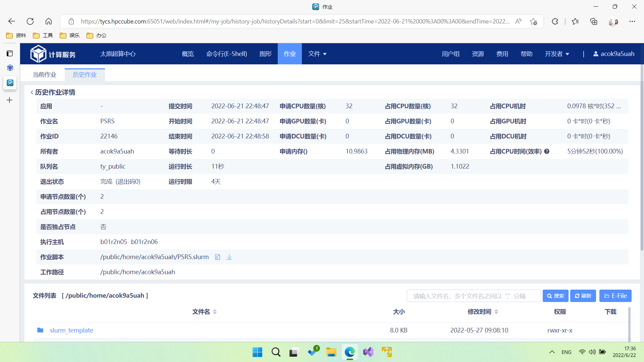
Task: Download the PSRS.slurm job script
Action: [x=229, y=257]
